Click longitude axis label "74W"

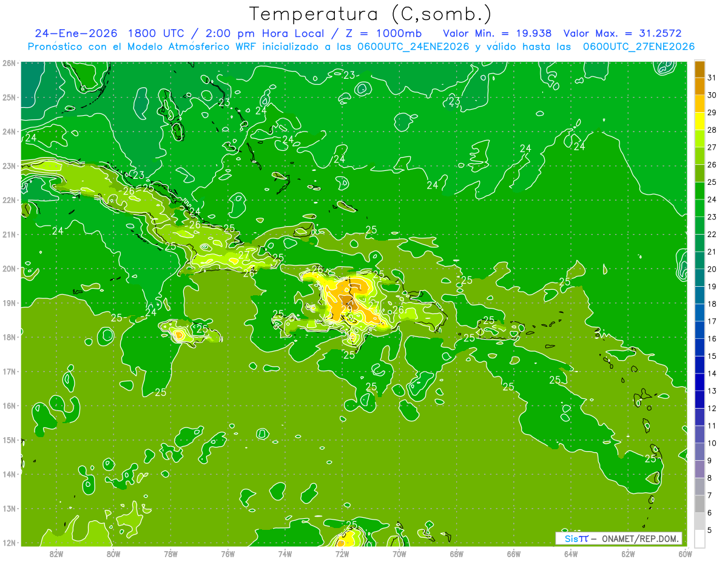point(285,554)
